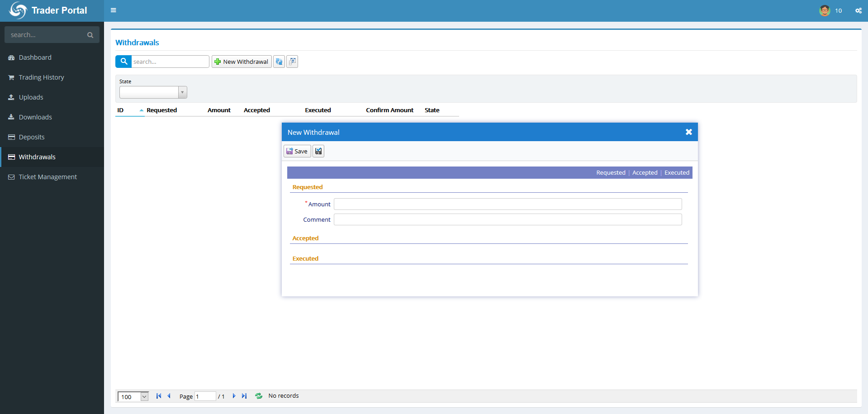
Task: Click the user avatar in top bar
Action: (x=825, y=10)
